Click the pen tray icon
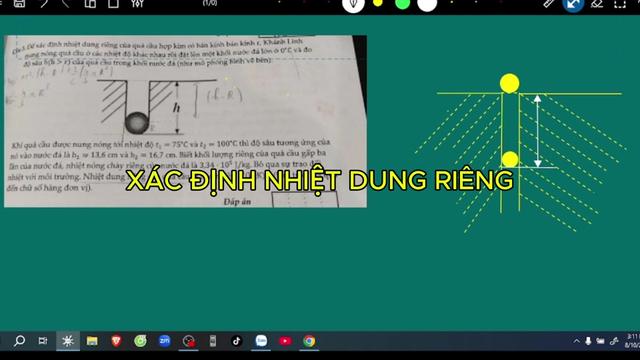Screen dimensions: 640x360 [614, 341]
